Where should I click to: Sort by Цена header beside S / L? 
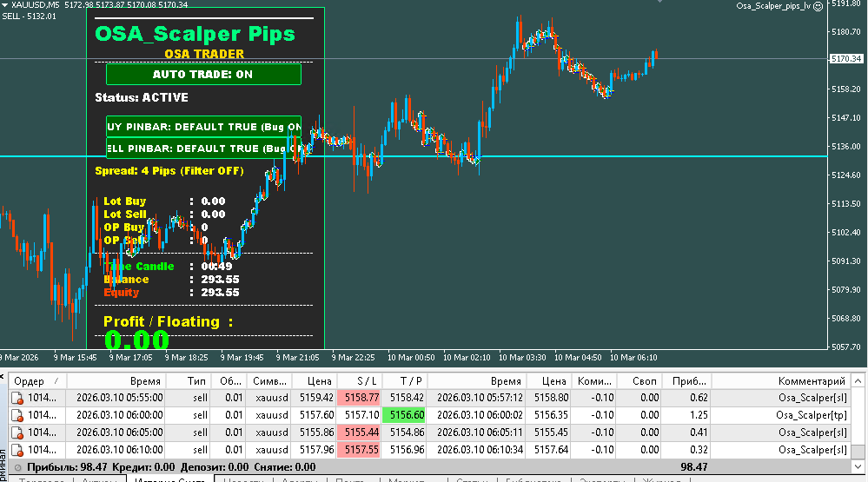[x=314, y=381]
